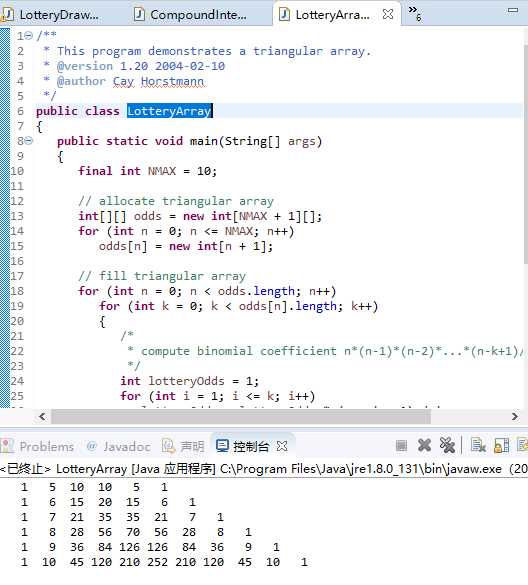The height and width of the screenshot is (585, 528).
Task: Click line number 13 in the gutter
Action: click(17, 216)
